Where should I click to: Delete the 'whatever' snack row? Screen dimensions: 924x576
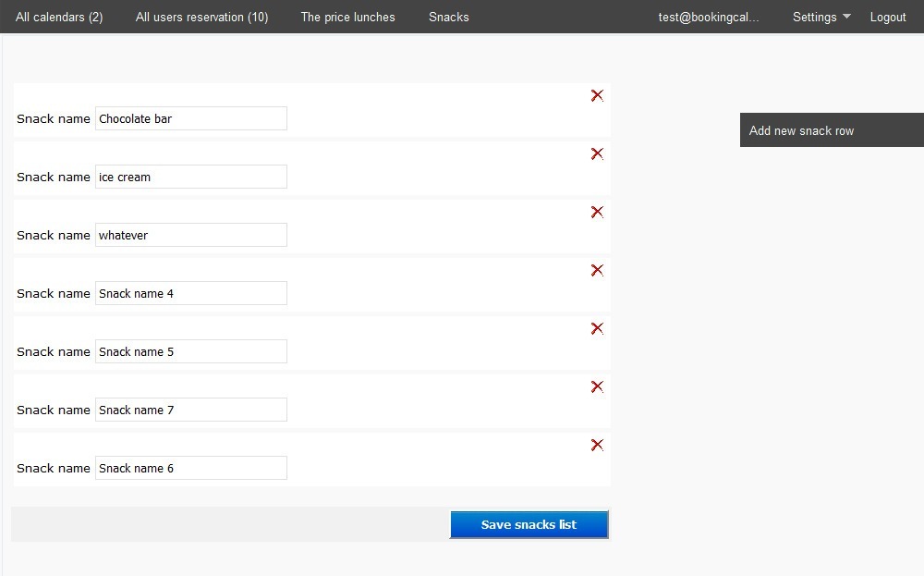(x=597, y=212)
